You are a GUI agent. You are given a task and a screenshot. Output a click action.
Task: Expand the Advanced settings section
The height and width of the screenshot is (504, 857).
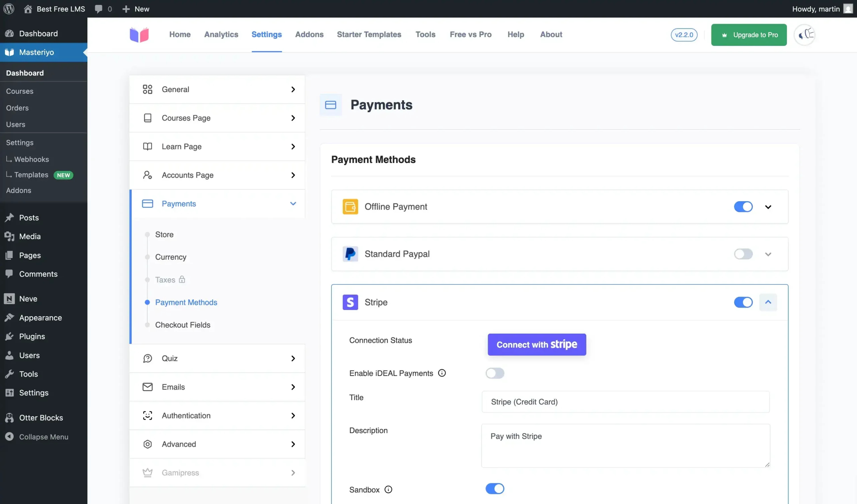click(x=217, y=444)
